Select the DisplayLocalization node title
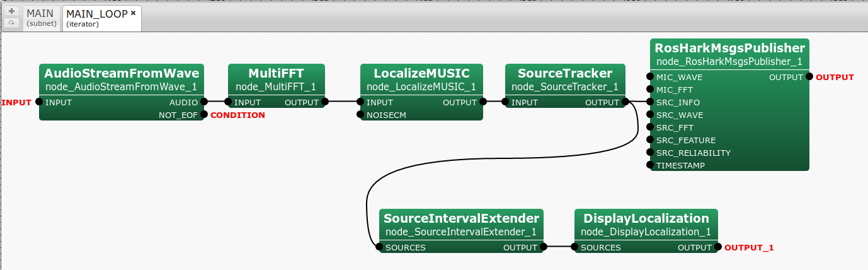The height and width of the screenshot is (270, 868). pos(646,219)
